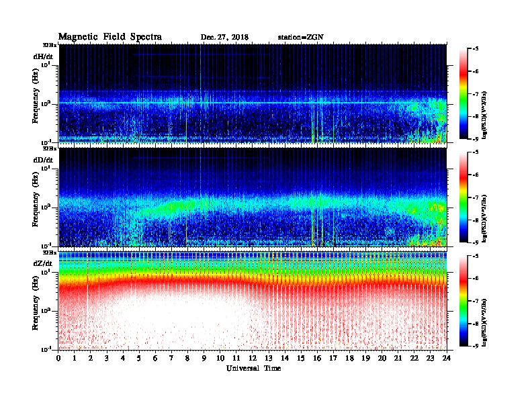Click the Universal Time tick label "10"
532x411 pixels.
point(220,358)
